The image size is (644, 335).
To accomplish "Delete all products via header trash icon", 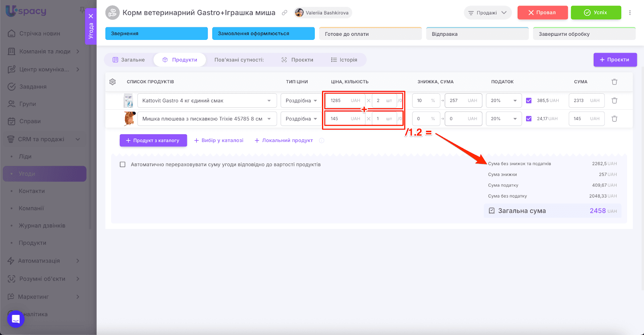I will (615, 82).
